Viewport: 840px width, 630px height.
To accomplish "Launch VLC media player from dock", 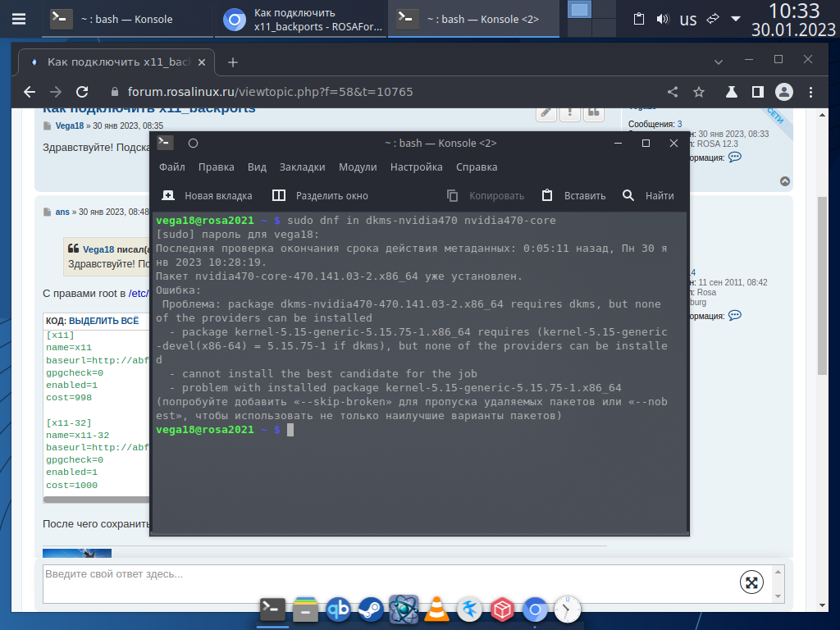I will pyautogui.click(x=436, y=609).
